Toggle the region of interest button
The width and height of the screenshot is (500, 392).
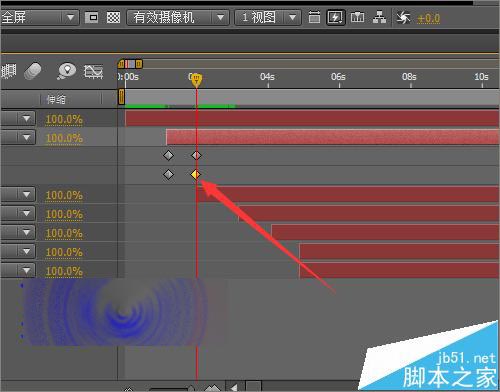[92, 17]
